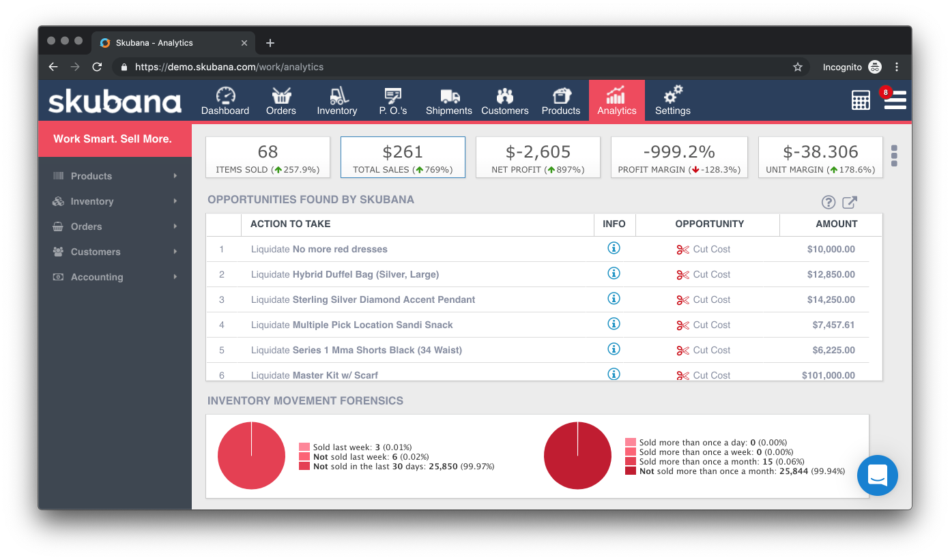Viewport: 950px width, 560px height.
Task: Click the left inventory movement pie chart
Action: (x=251, y=456)
